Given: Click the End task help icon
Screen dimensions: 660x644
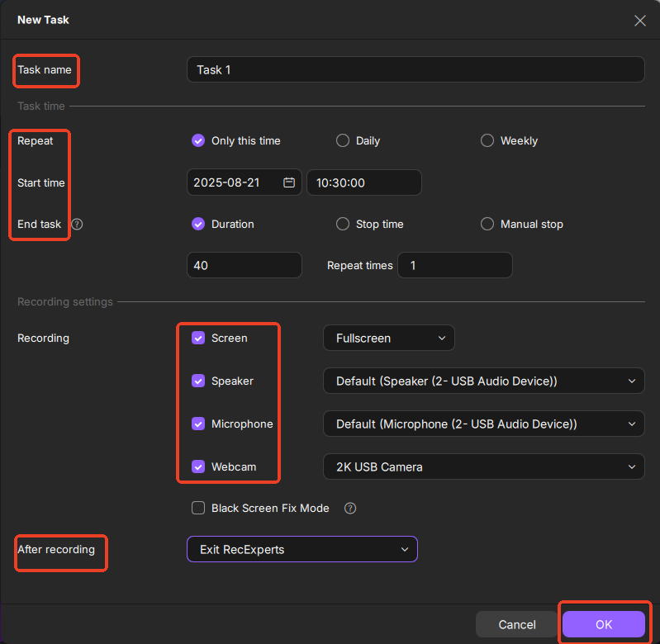Looking at the screenshot, I should tap(77, 225).
